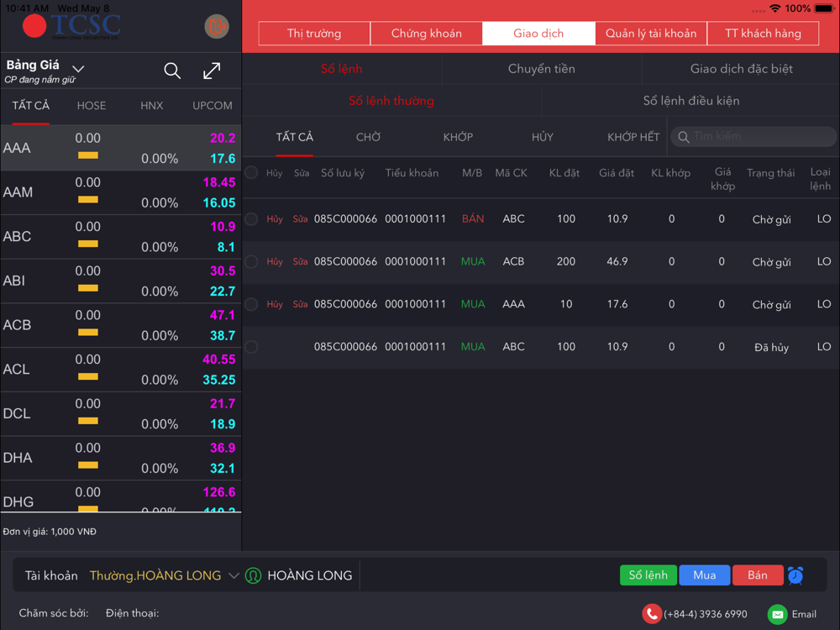The width and height of the screenshot is (840, 630).
Task: Click the blue alarm clock icon
Action: (795, 575)
